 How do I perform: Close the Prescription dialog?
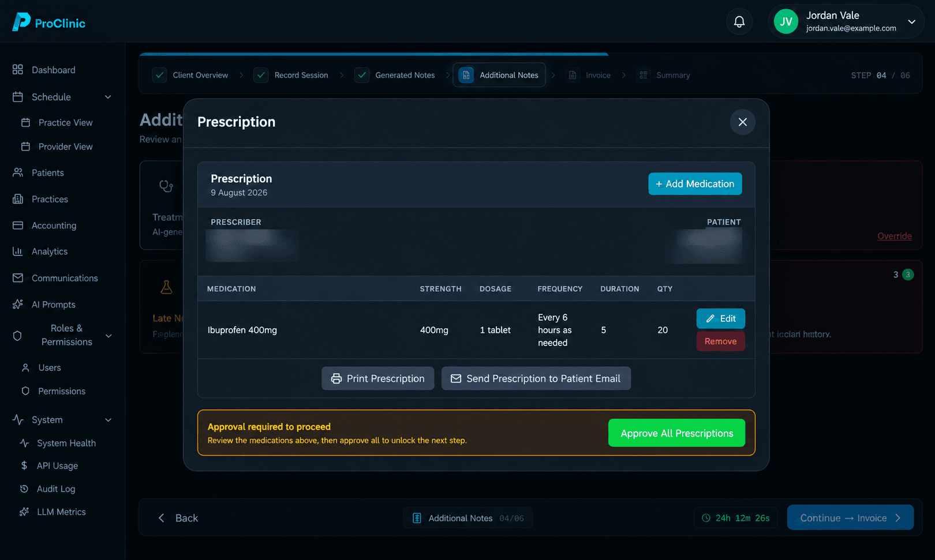tap(742, 122)
